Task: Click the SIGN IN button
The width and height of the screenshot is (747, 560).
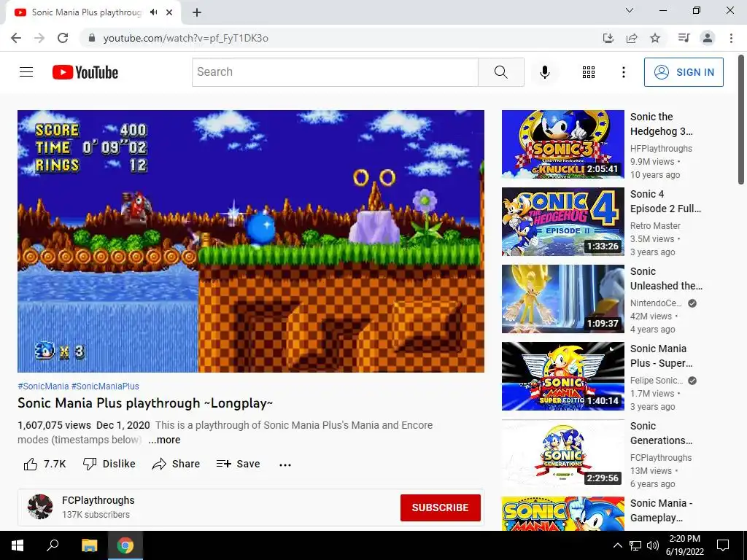Action: click(x=684, y=72)
